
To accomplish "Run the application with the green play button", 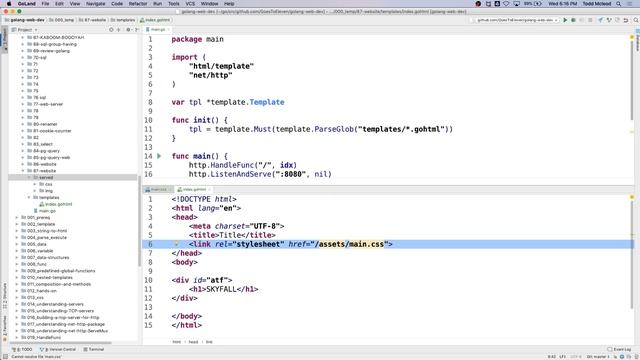I will 565,20.
